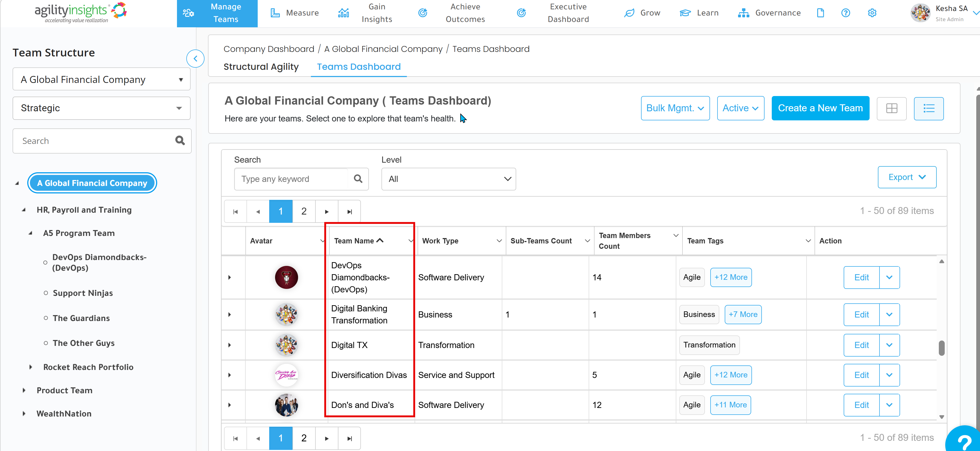Switch to grid card view
Viewport: 980px width, 451px height.
point(891,108)
